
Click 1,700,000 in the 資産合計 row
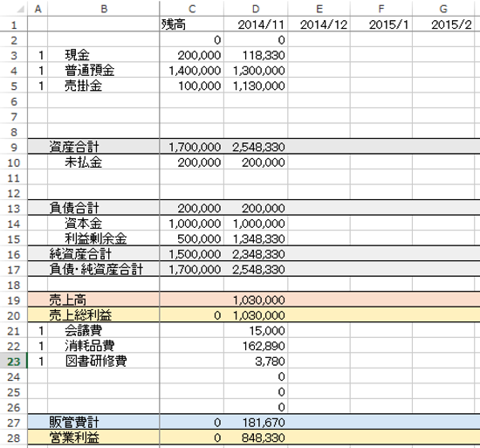192,147
